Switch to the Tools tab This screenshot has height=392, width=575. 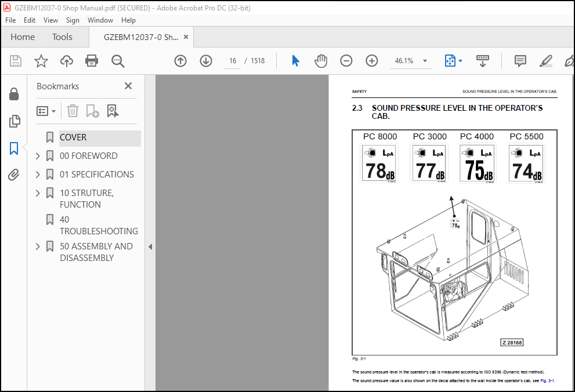click(62, 37)
